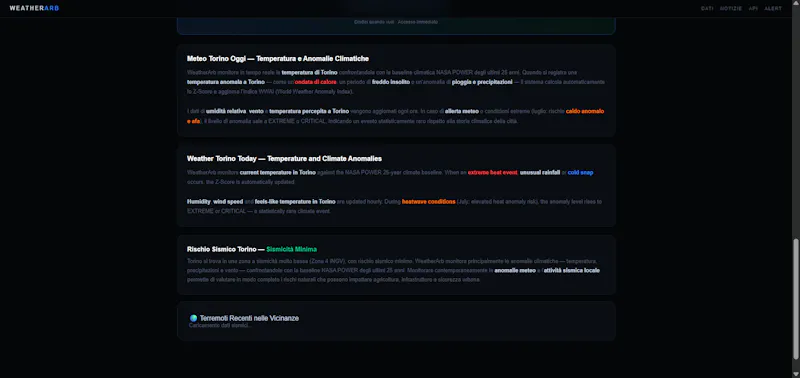Click the orange 'caldo anomalo' phrase
The height and width of the screenshot is (378, 800).
coord(585,111)
